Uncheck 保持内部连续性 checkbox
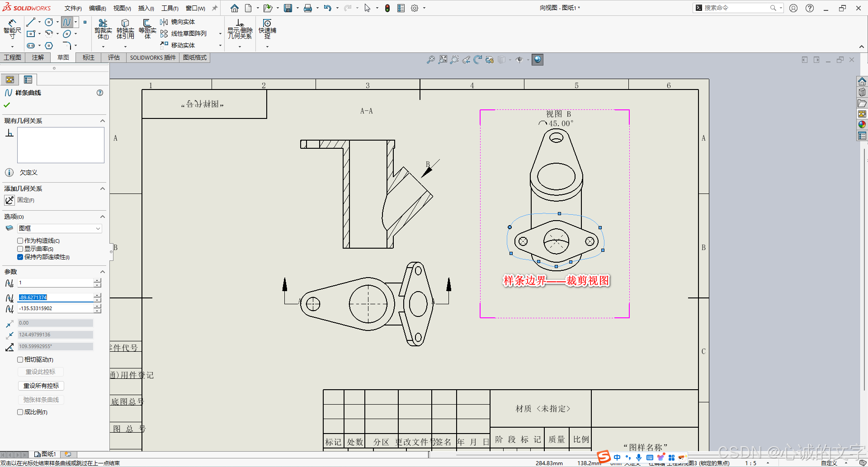 [20, 257]
